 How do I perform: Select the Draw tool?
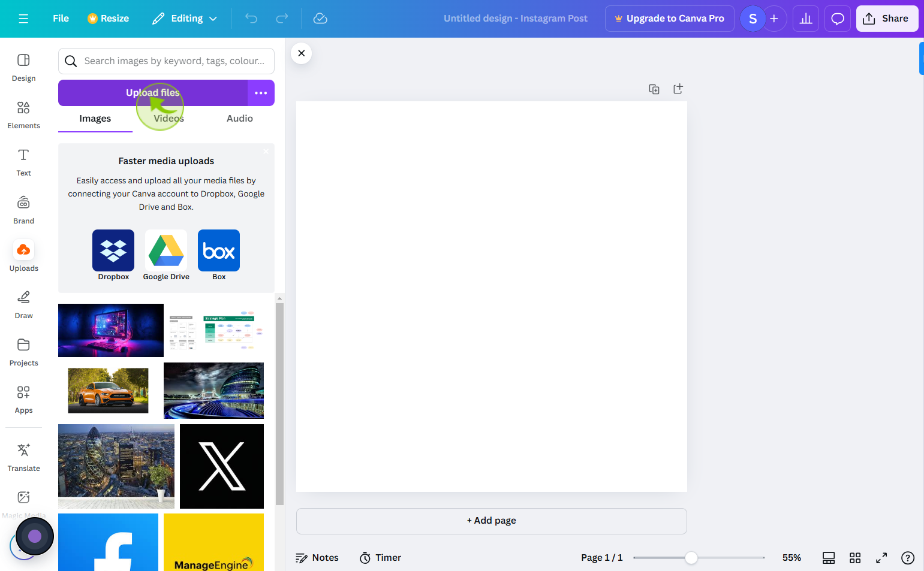(x=23, y=304)
